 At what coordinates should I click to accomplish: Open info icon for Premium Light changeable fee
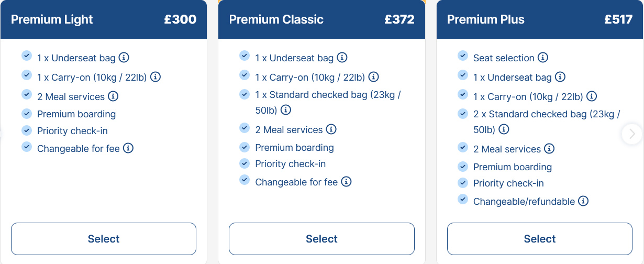pos(128,148)
